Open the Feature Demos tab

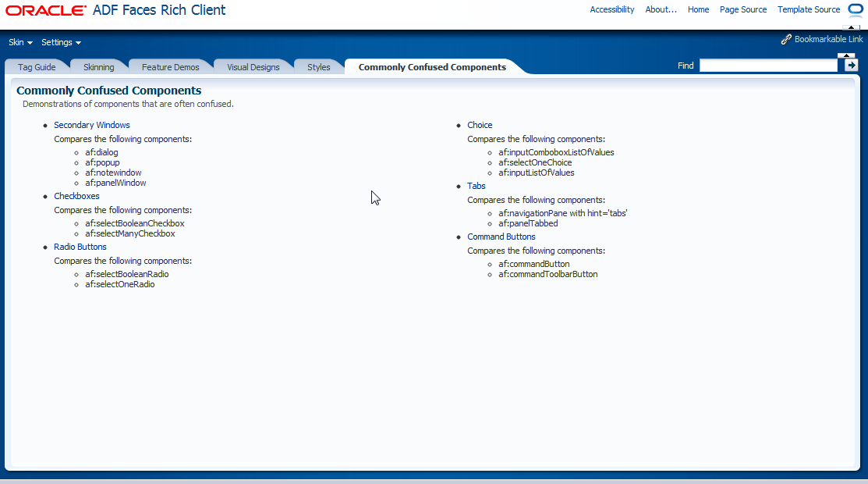click(x=171, y=67)
